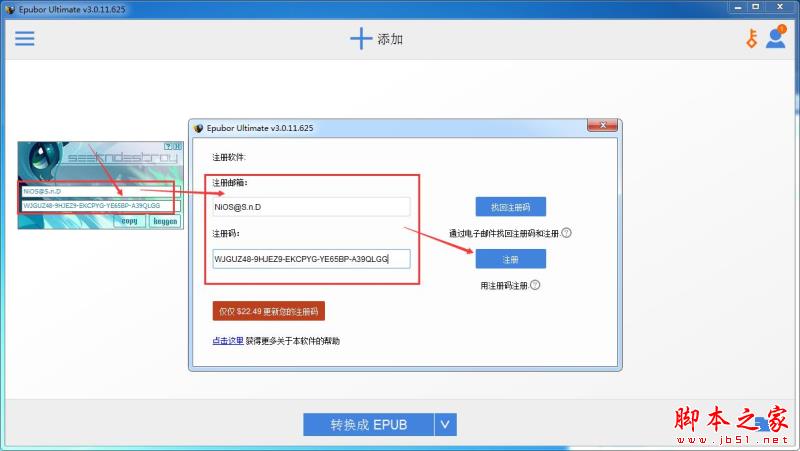Screen dimensions: 800x451
Task: Focus the 注册邮箱 input field
Action: pyautogui.click(x=311, y=207)
